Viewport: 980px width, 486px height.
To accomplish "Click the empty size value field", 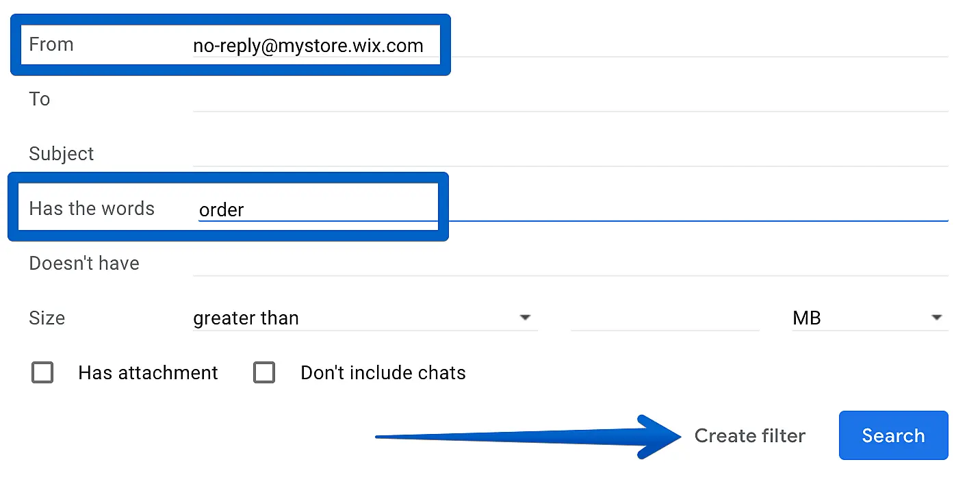I will pyautogui.click(x=665, y=318).
